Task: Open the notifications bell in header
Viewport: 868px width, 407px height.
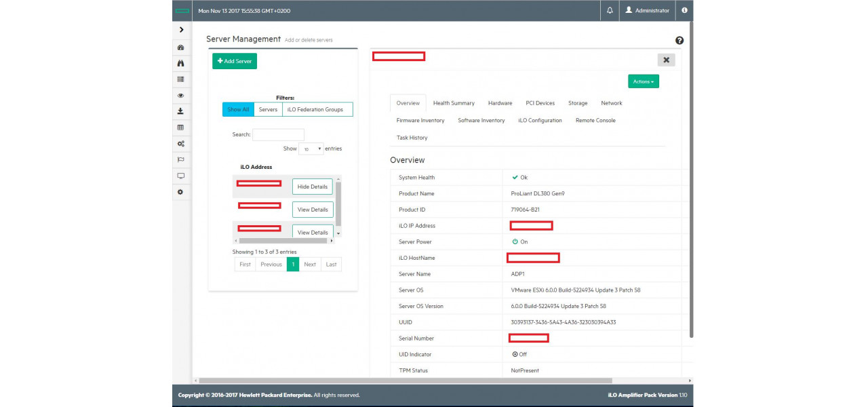Action: click(610, 11)
